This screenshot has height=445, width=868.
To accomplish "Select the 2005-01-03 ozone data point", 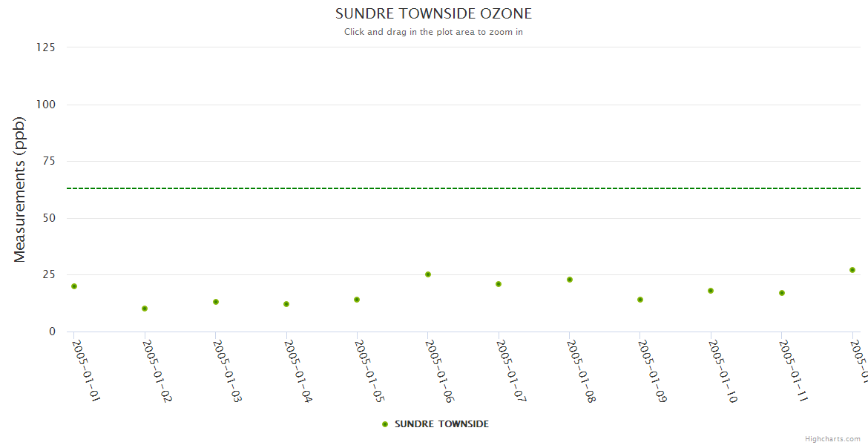I will 216,302.
